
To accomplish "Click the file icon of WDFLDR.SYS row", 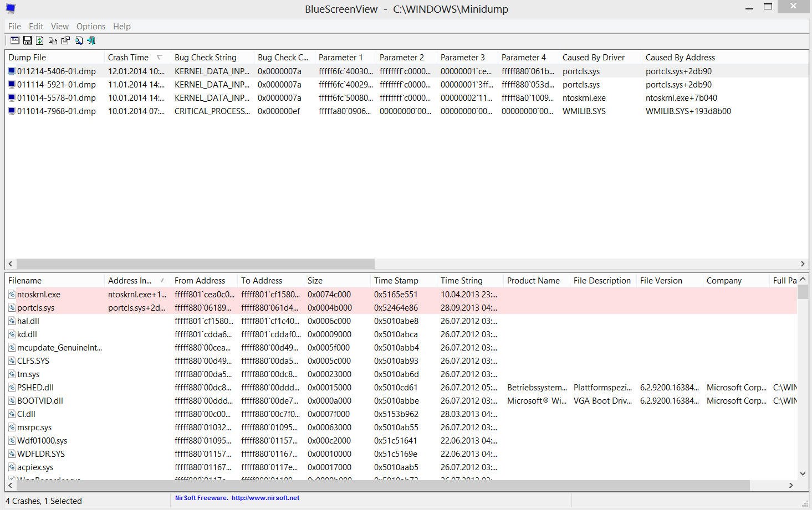I will coord(12,454).
